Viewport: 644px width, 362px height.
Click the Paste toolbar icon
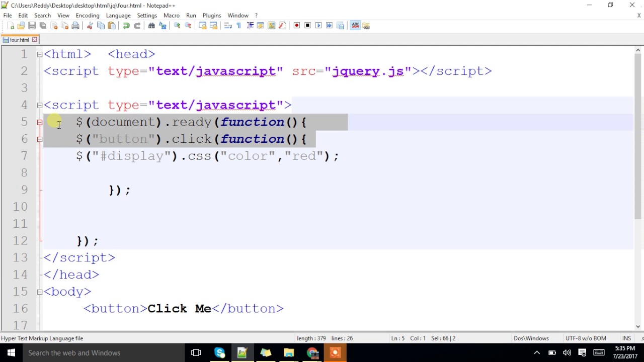[x=111, y=26]
